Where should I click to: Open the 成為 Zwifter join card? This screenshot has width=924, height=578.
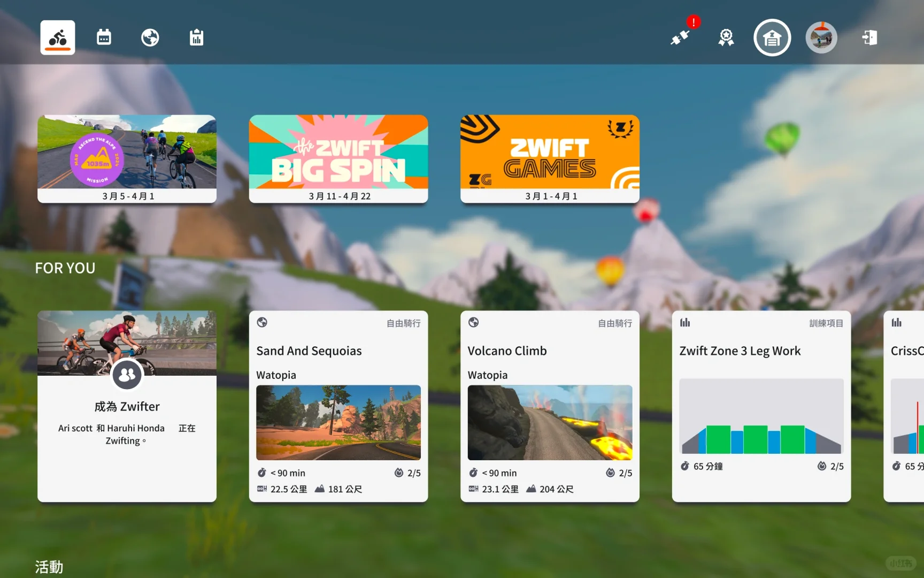[x=127, y=406]
